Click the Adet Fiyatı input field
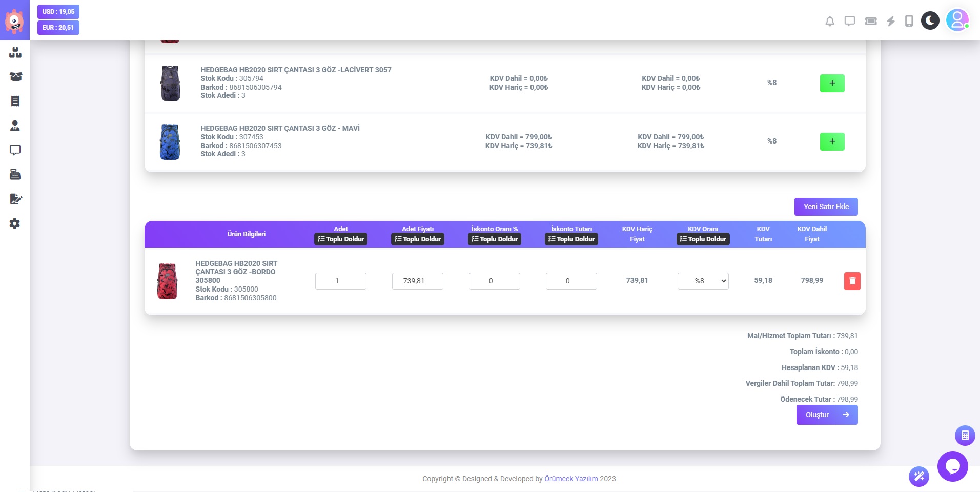This screenshot has height=492, width=980. (x=417, y=281)
